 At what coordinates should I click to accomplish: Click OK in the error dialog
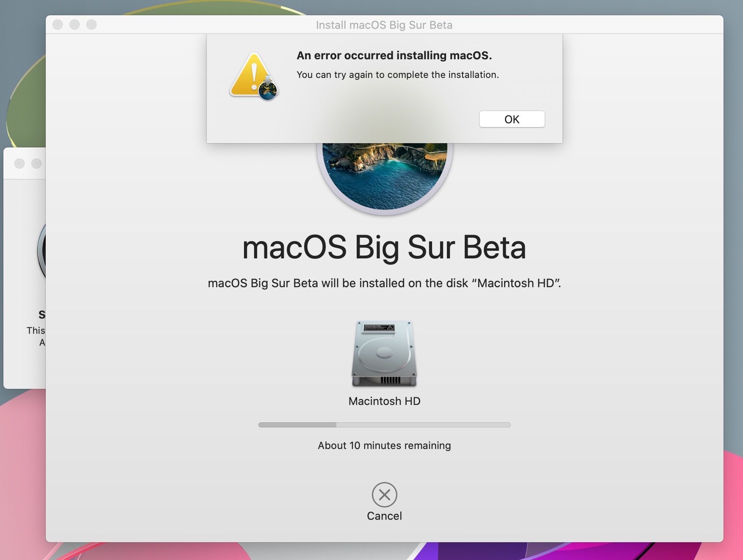[512, 119]
